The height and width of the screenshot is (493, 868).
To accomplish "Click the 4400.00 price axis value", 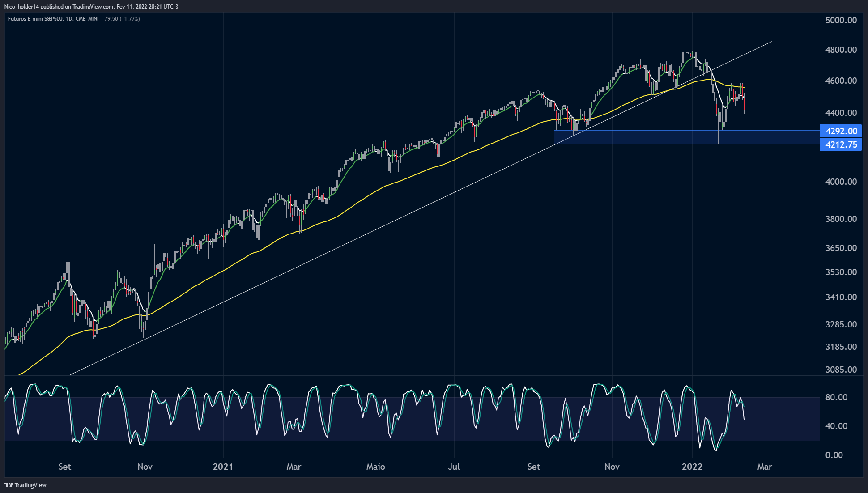I will point(841,113).
